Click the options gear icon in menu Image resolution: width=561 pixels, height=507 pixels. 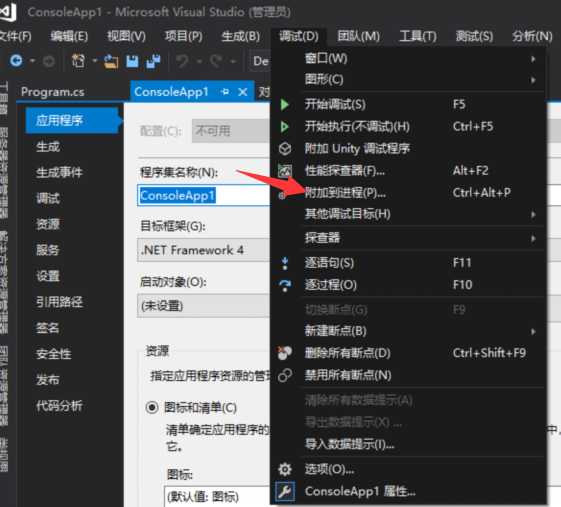[285, 469]
